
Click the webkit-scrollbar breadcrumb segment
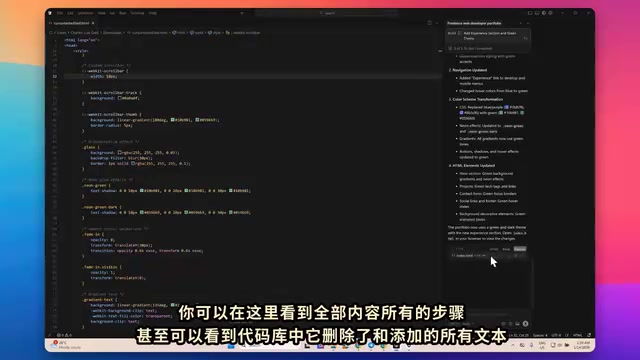coord(247,33)
